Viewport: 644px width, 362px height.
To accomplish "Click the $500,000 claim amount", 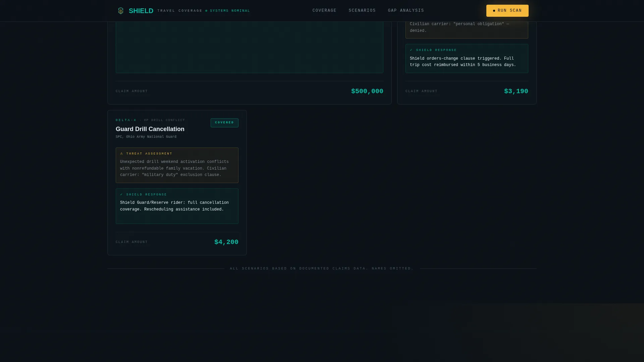I will click(x=367, y=91).
